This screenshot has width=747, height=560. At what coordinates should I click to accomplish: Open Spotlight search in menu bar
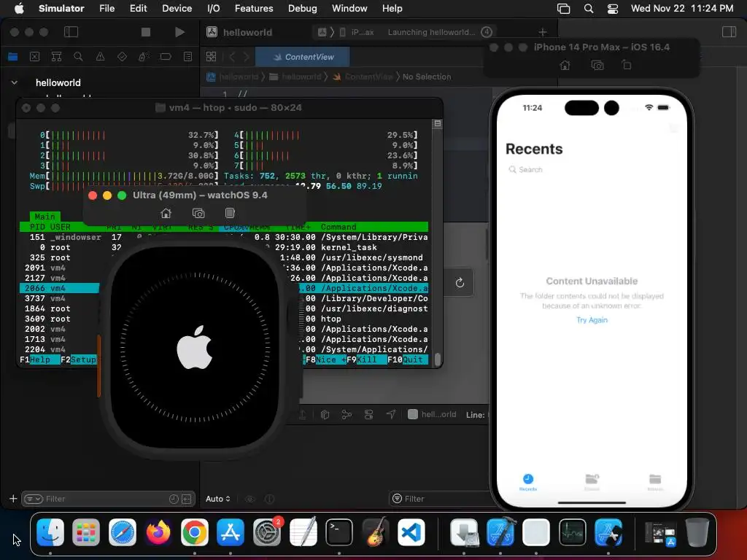click(589, 8)
